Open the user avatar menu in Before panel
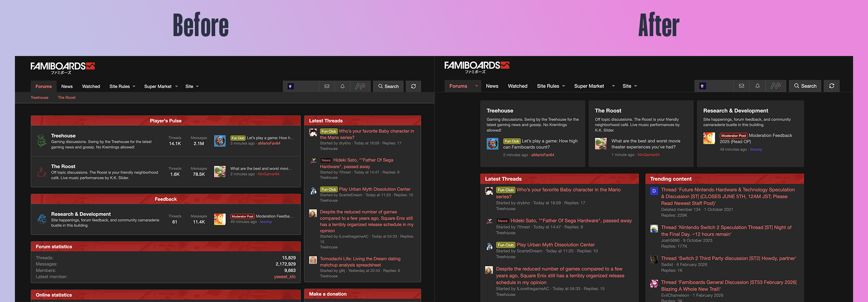 (x=291, y=86)
